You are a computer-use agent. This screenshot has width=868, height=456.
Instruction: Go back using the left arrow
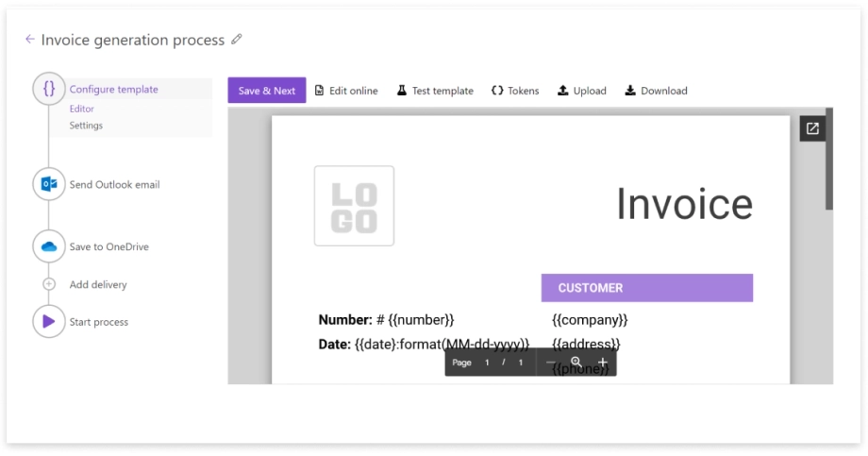pos(30,40)
